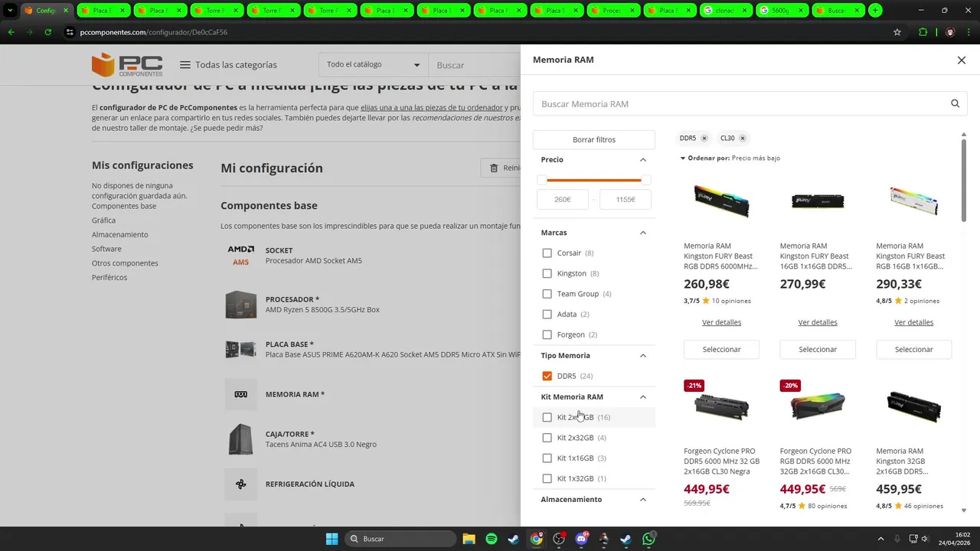Check the Team Group brand filter
This screenshot has width=980, height=551.
click(547, 294)
